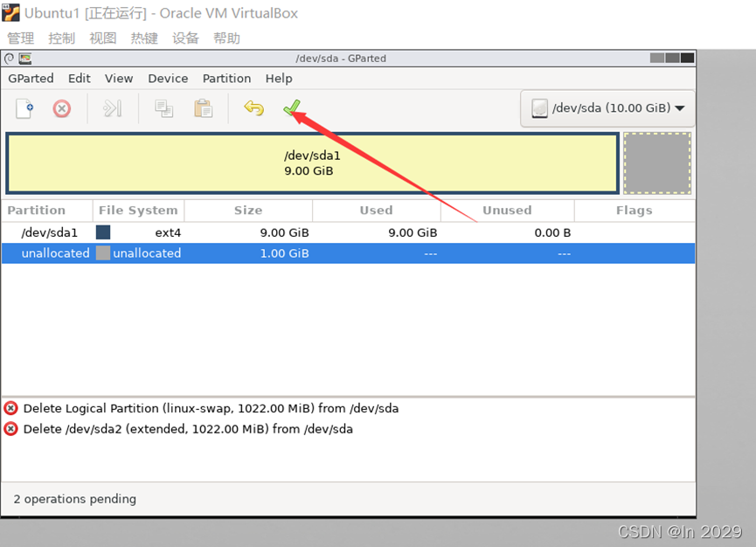Click red icon beside Delete Logical Partition operation

point(11,408)
